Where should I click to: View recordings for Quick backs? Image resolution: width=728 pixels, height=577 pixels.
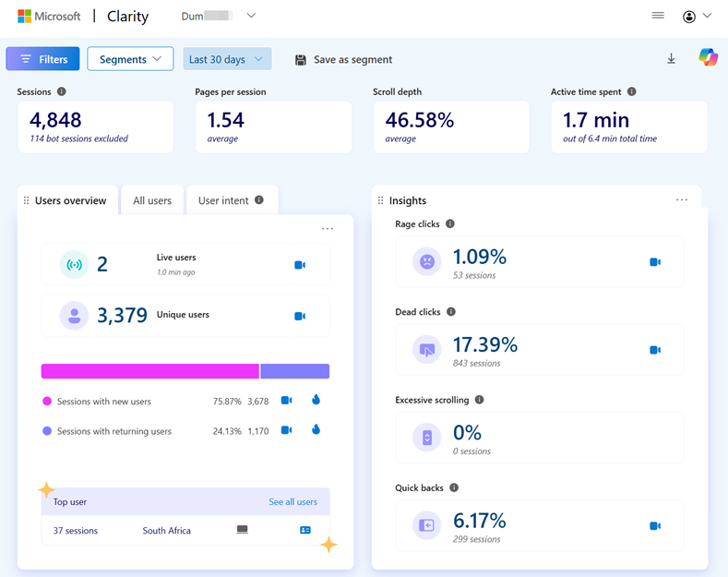655,526
